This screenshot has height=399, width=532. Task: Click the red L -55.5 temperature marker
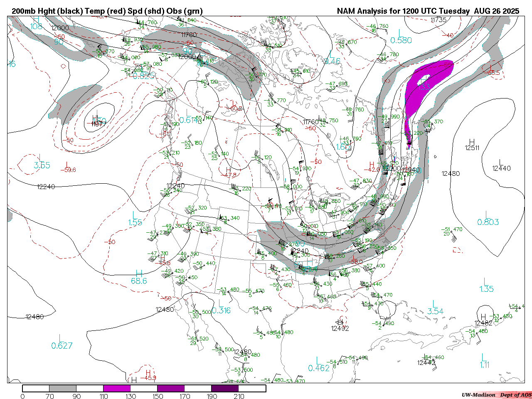pyautogui.click(x=493, y=70)
